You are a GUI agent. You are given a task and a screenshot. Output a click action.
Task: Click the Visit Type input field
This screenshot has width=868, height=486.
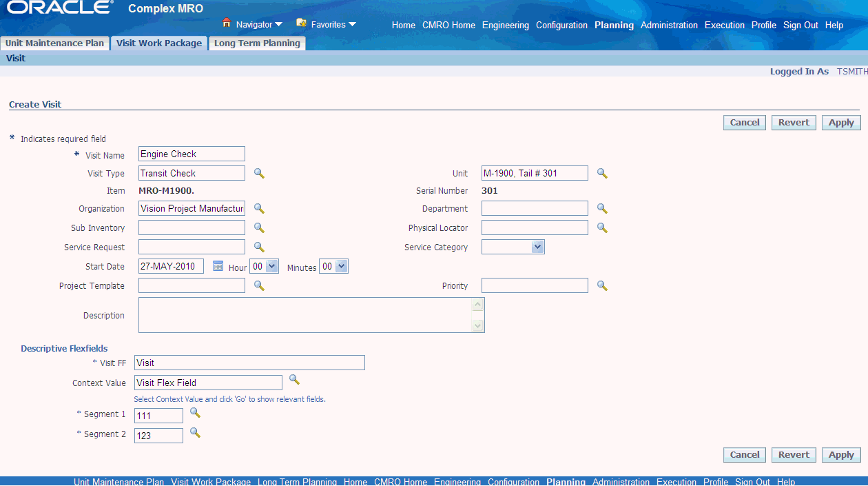point(192,173)
